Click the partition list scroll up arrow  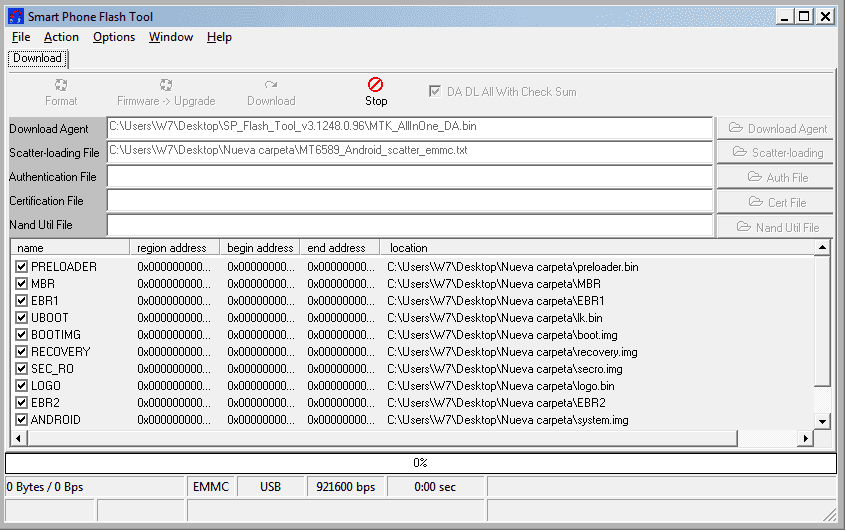coord(822,248)
